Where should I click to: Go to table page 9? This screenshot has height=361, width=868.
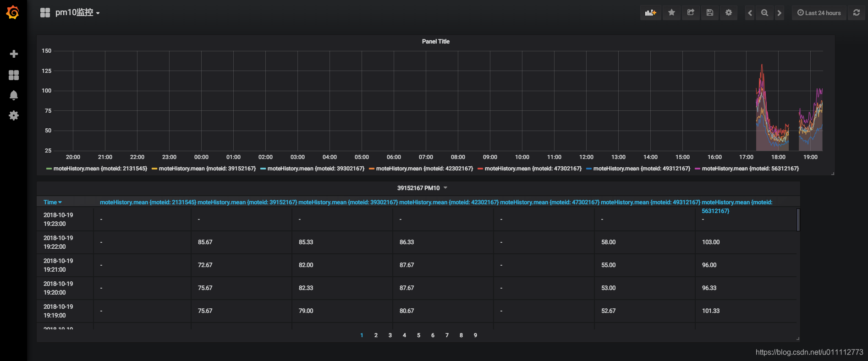coord(475,335)
